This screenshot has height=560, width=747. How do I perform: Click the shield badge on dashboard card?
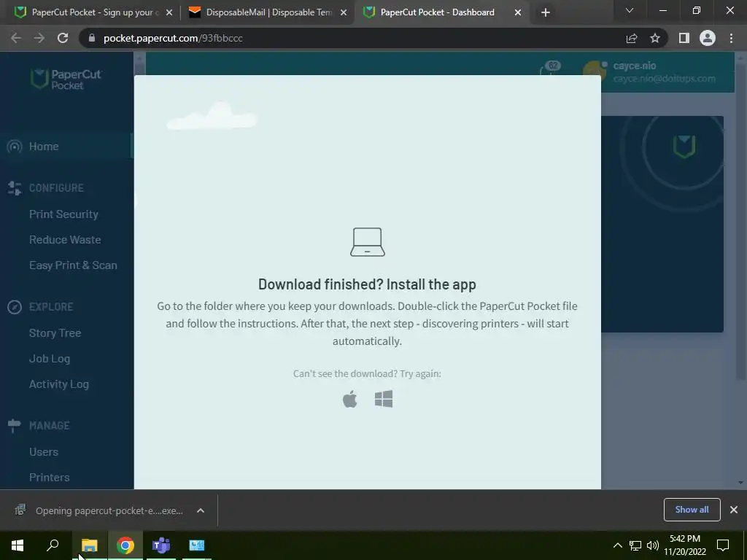[x=684, y=146]
